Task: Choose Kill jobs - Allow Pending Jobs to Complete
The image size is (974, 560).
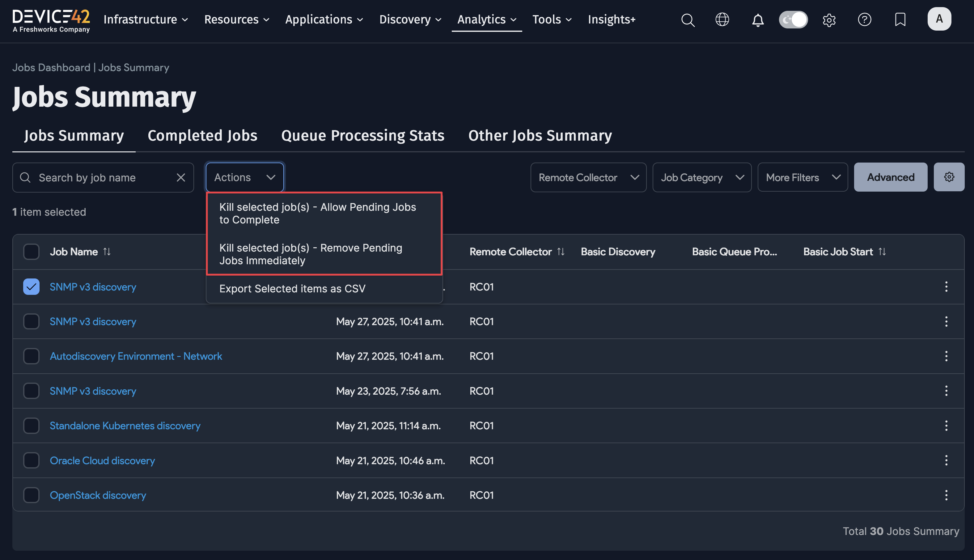Action: 324,214
